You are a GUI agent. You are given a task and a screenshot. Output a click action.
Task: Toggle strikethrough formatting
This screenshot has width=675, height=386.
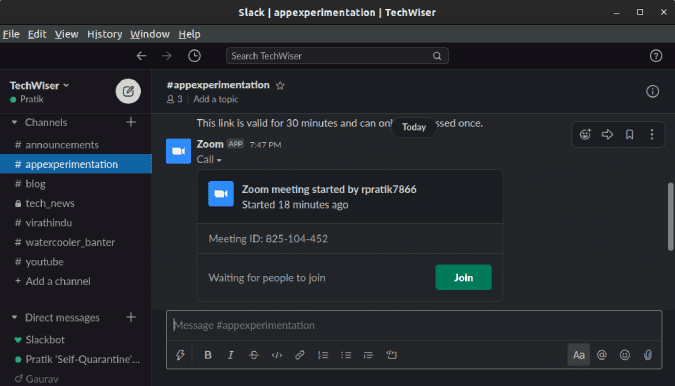(x=254, y=355)
